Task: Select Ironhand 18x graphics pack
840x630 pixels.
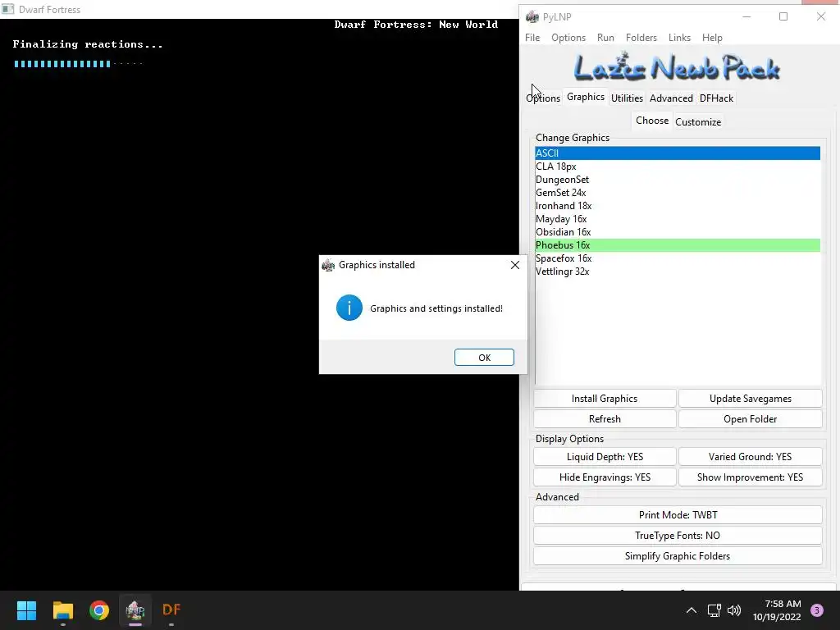Action: 677,206
